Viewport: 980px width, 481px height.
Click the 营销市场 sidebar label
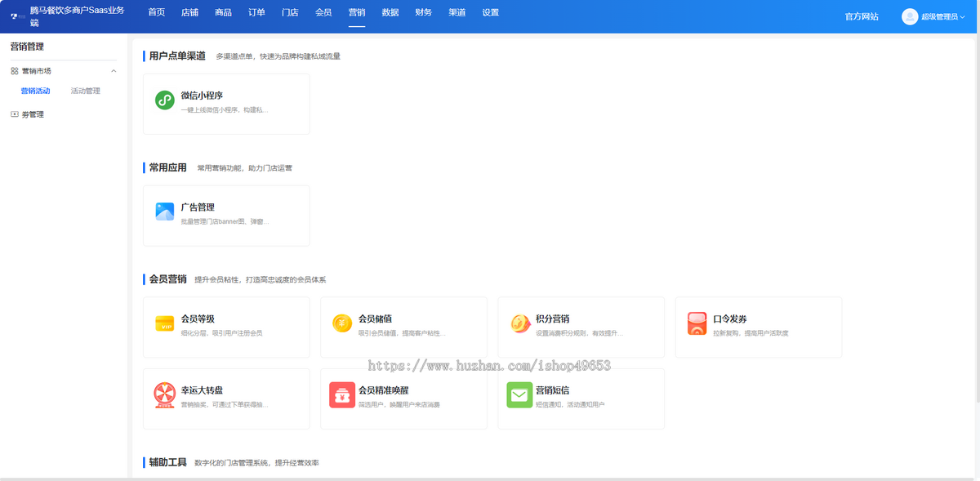[x=36, y=71]
